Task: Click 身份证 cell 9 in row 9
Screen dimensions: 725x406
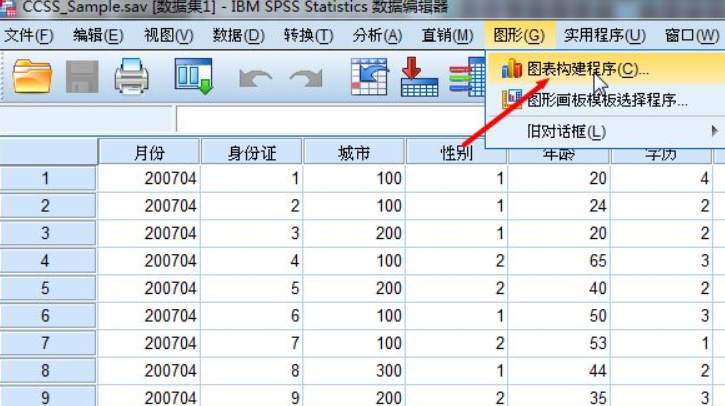Action: click(x=252, y=397)
